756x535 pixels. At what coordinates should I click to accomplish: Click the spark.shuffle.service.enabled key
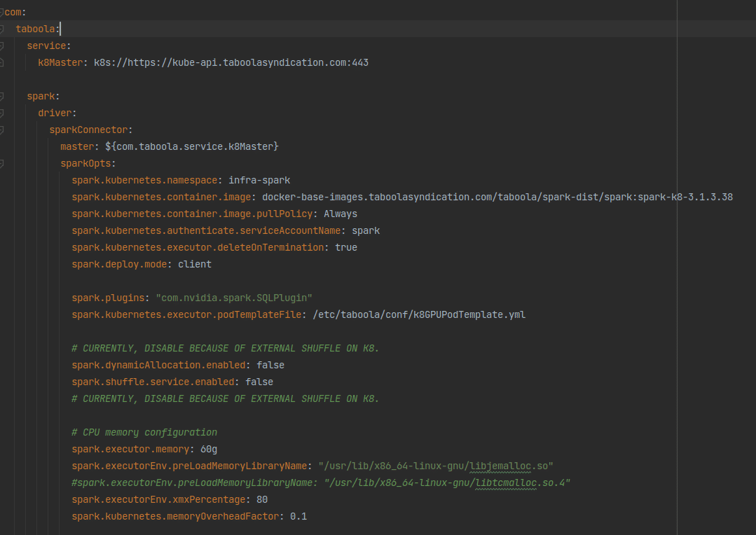[153, 382]
